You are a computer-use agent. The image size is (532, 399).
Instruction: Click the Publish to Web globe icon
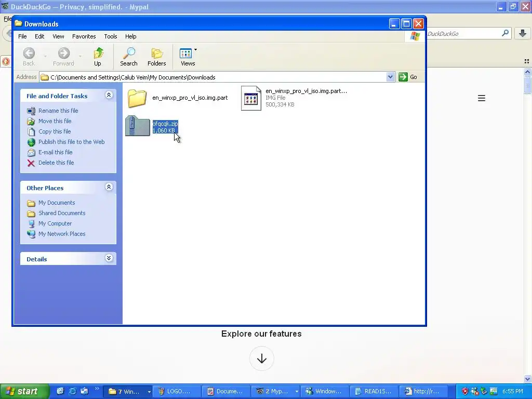click(x=31, y=142)
